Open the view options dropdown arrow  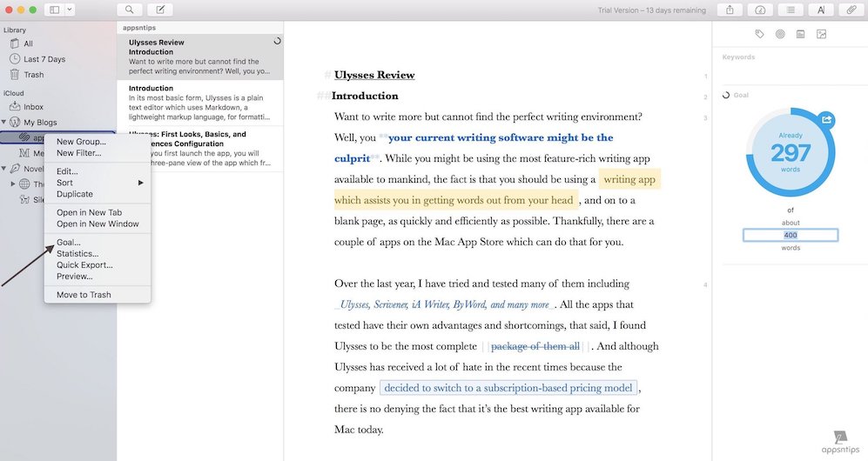point(70,10)
